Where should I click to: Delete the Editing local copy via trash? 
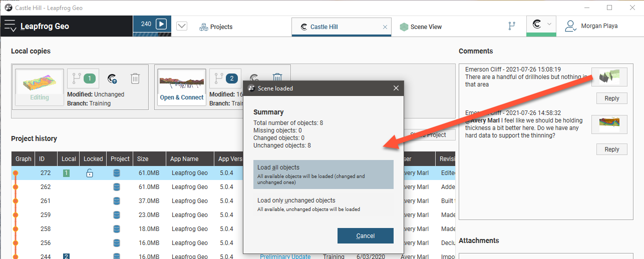click(x=135, y=78)
